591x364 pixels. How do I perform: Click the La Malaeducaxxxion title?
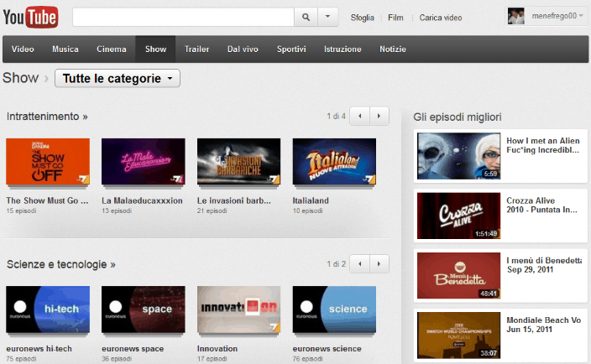tap(142, 200)
